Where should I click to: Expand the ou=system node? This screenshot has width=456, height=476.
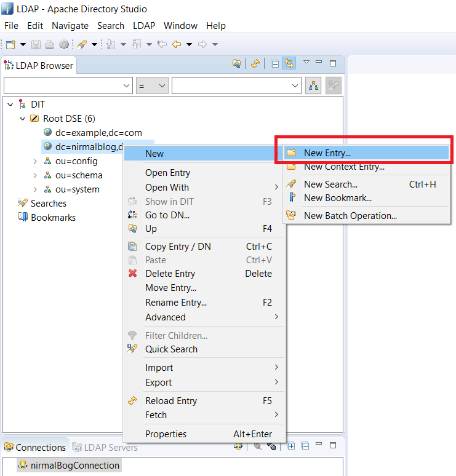coord(35,189)
